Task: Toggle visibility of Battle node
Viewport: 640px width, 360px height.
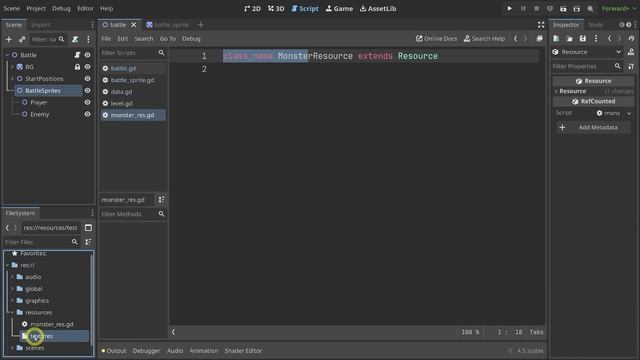Action: 87,55
